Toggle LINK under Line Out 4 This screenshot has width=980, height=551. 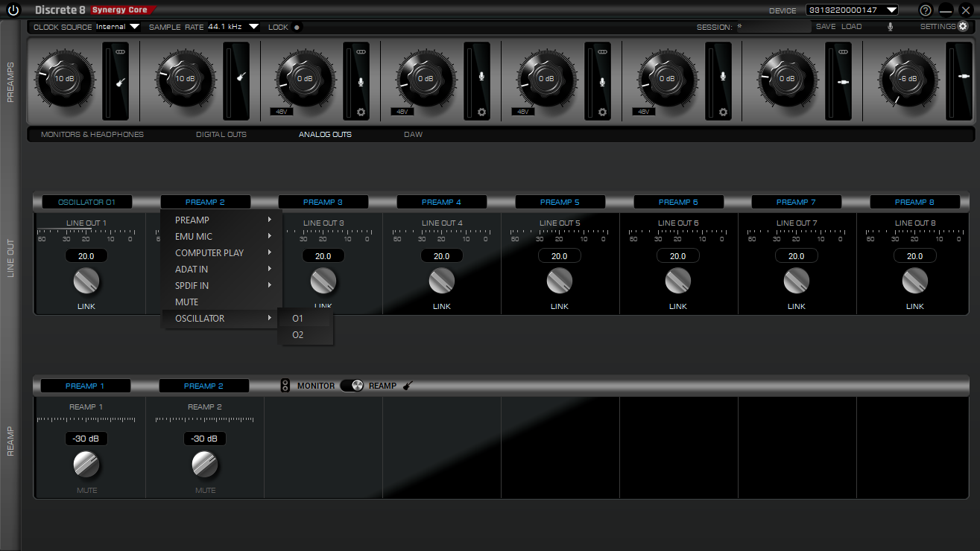(441, 306)
